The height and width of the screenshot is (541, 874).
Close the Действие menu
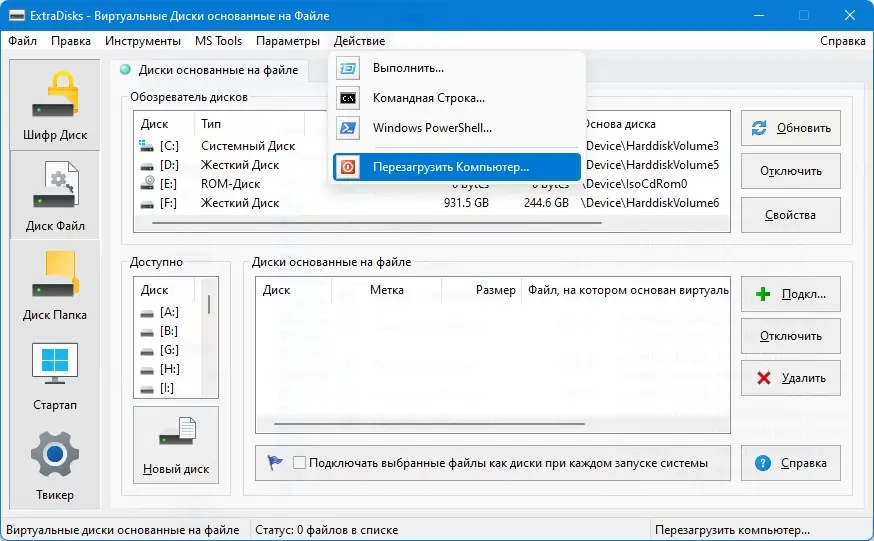coord(359,41)
